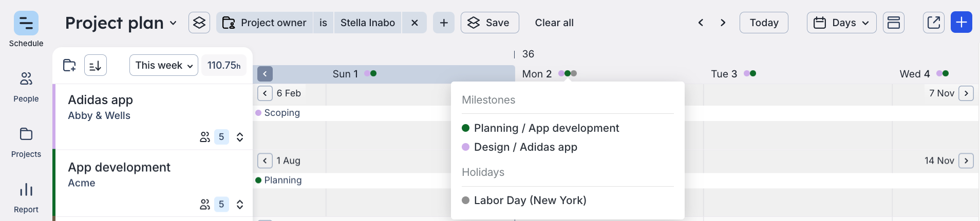Open the saved views layers icon

click(199, 23)
